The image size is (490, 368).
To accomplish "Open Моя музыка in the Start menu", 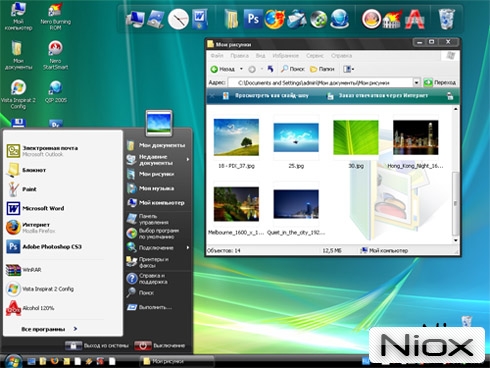I will 158,188.
